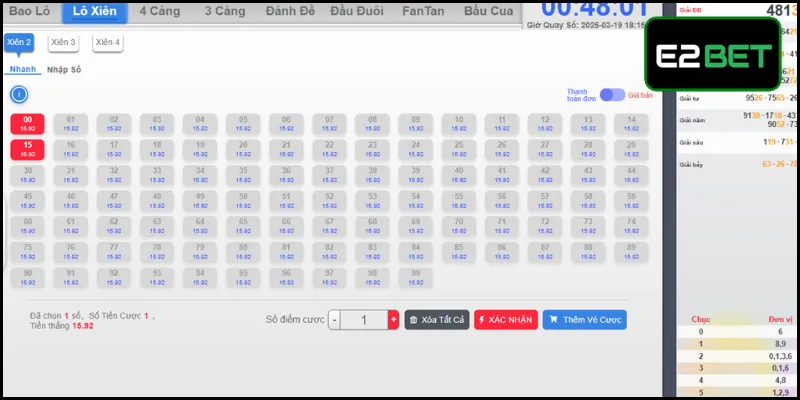Image resolution: width=800 pixels, height=400 pixels.
Task: Open the Đánh Đề tab
Action: pos(290,11)
